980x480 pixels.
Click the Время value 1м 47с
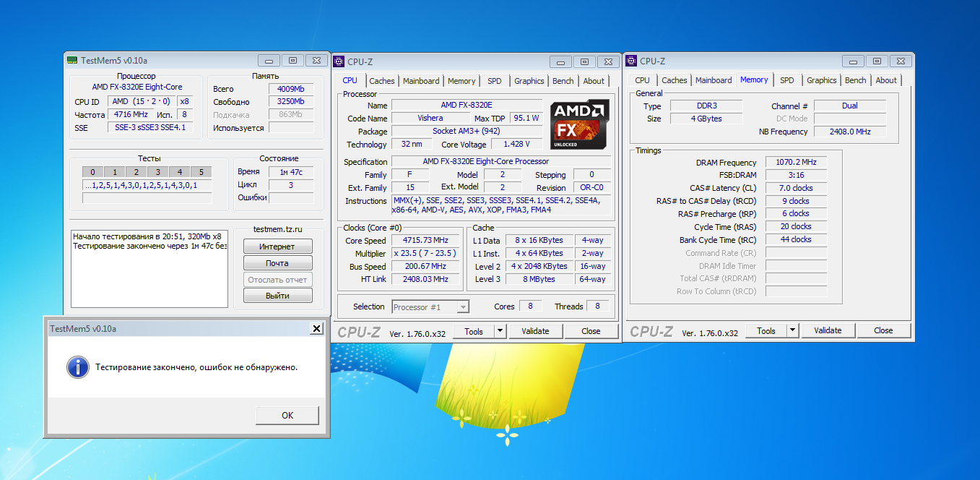[291, 172]
